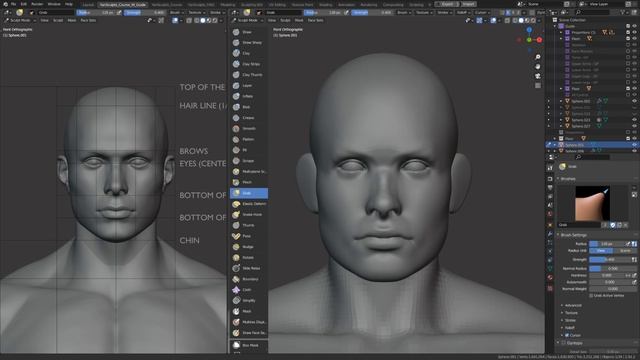Expand the Falloff subpanel in properties

click(569, 328)
